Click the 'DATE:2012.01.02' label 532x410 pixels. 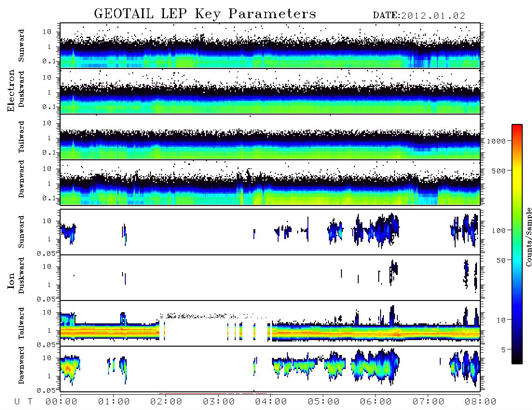click(419, 15)
